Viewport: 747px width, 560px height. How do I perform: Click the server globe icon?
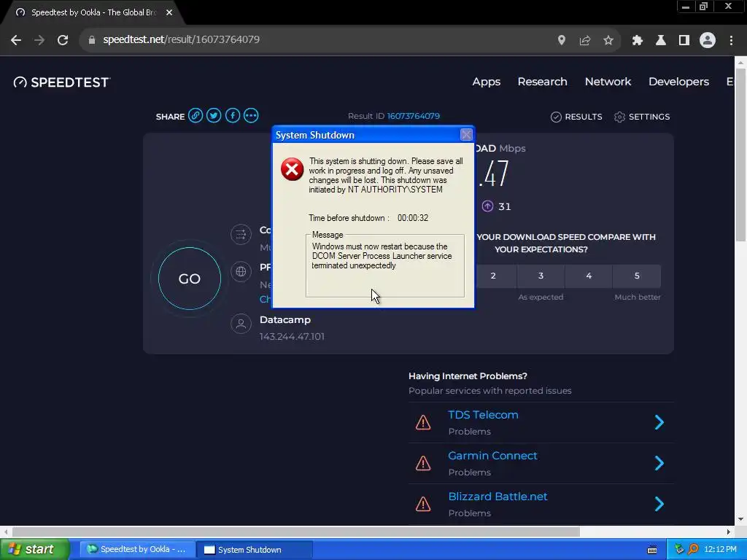pyautogui.click(x=241, y=271)
